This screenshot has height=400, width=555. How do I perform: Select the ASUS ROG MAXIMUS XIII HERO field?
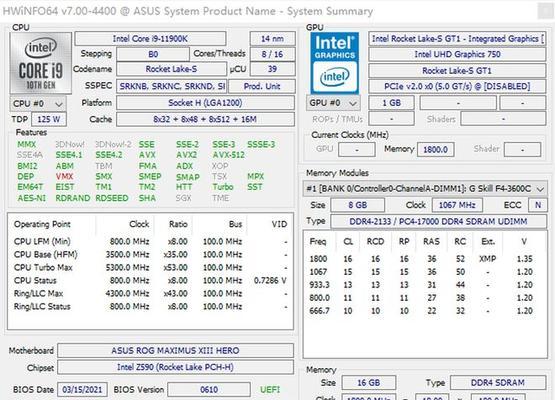(x=175, y=350)
